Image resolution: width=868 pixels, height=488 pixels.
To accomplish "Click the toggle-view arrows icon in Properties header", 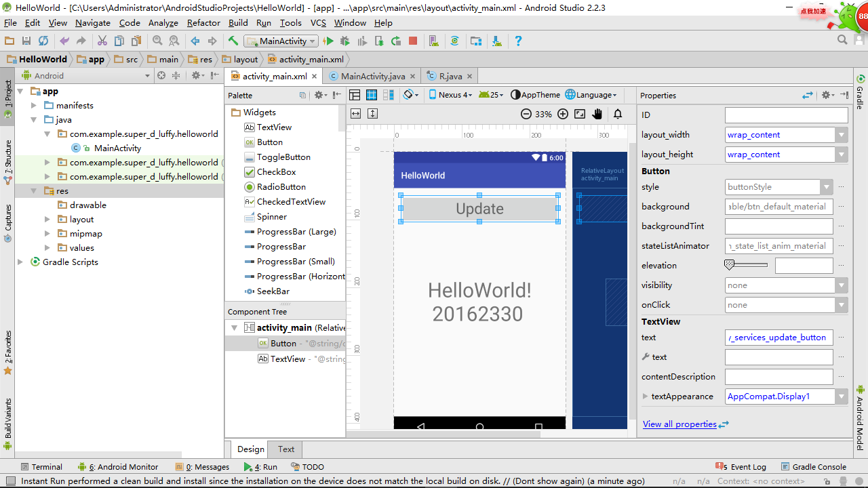I will [808, 96].
